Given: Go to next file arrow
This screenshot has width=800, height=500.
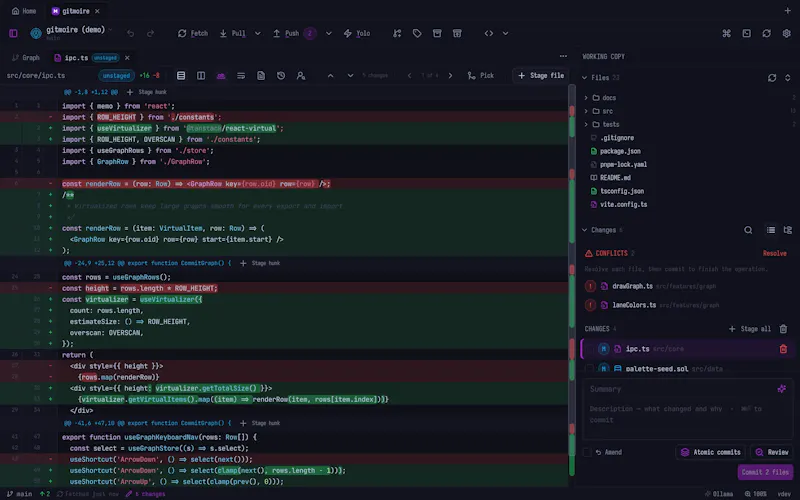Looking at the screenshot, I should (450, 76).
